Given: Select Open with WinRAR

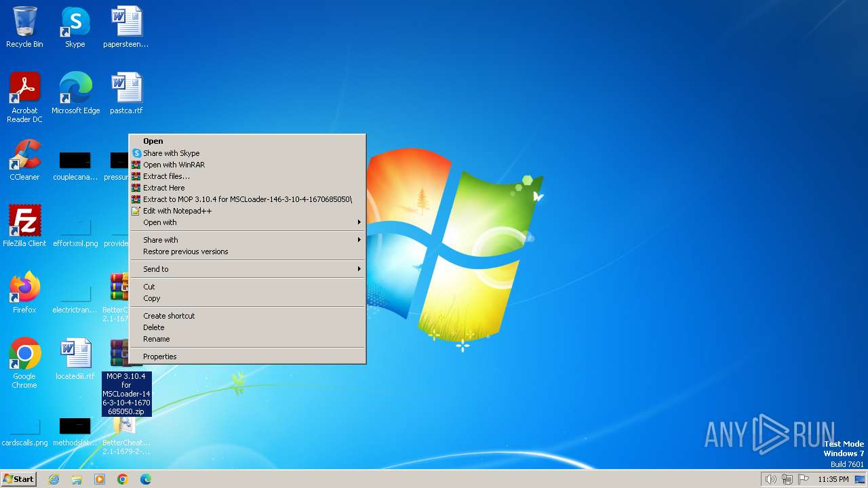Looking at the screenshot, I should (248, 165).
